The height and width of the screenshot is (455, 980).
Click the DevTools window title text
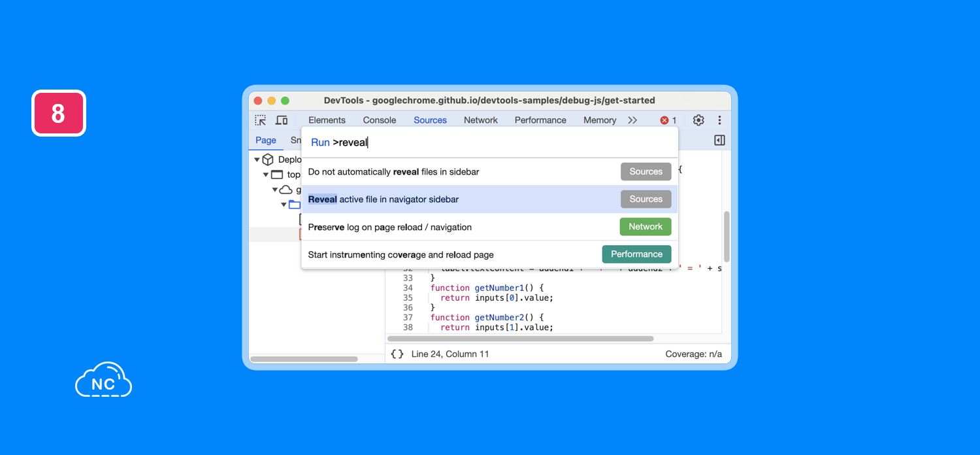coord(489,101)
